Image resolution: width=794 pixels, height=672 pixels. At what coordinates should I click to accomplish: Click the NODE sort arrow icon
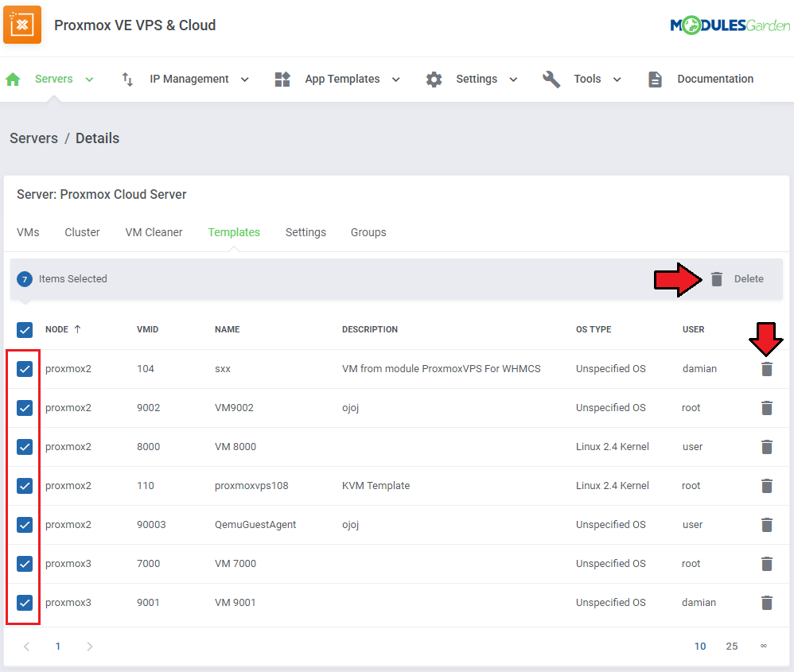click(77, 329)
